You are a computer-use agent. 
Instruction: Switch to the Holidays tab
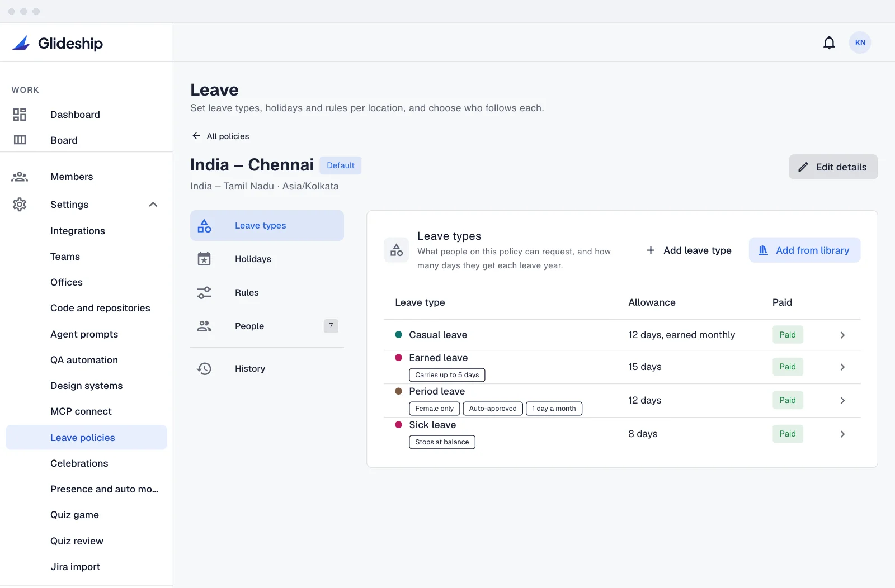tap(267, 259)
